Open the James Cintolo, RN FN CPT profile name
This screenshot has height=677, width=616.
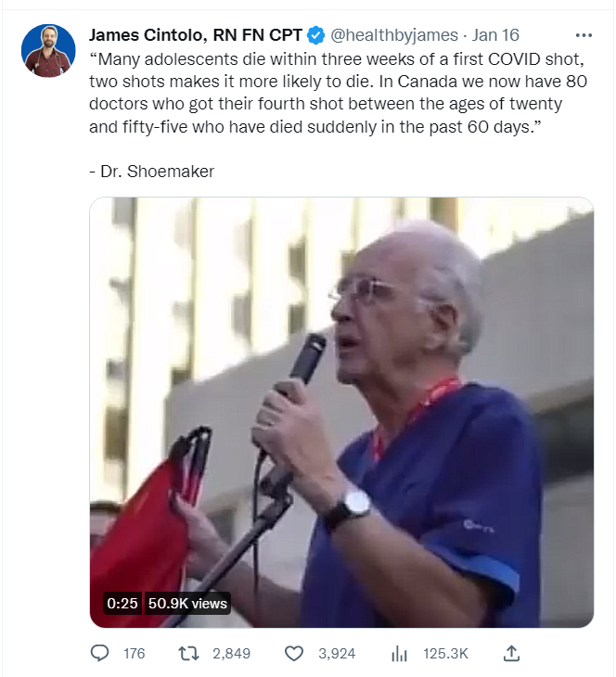(195, 35)
